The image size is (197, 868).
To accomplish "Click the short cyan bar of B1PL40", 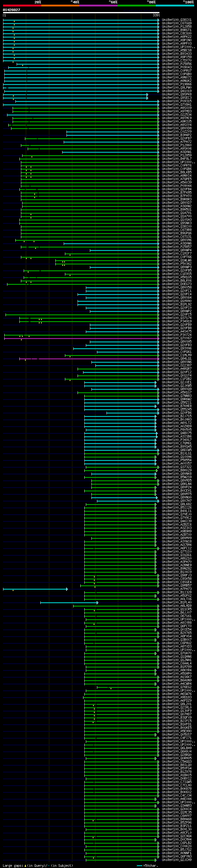I will pyautogui.click(x=69, y=603).
